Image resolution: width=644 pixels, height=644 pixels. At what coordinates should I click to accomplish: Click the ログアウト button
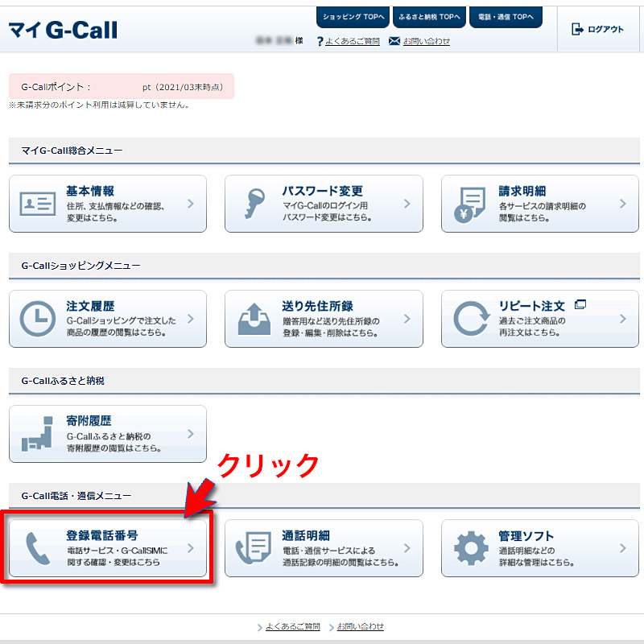tap(597, 29)
